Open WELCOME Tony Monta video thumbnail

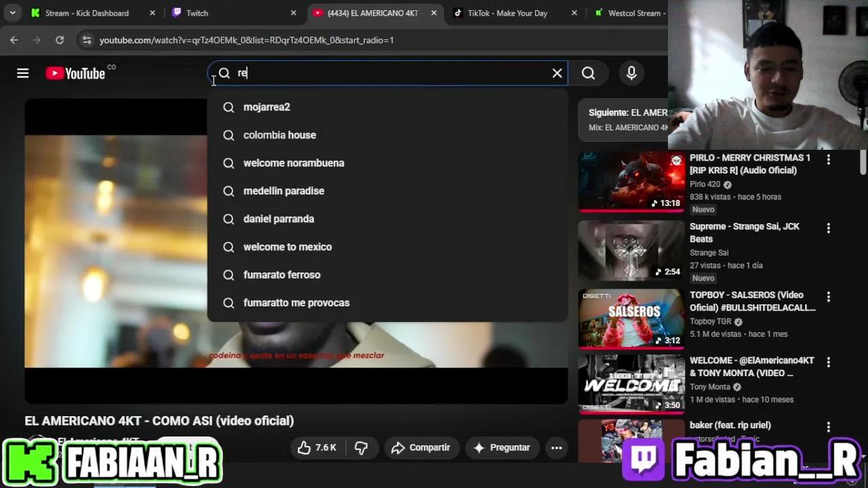click(631, 384)
